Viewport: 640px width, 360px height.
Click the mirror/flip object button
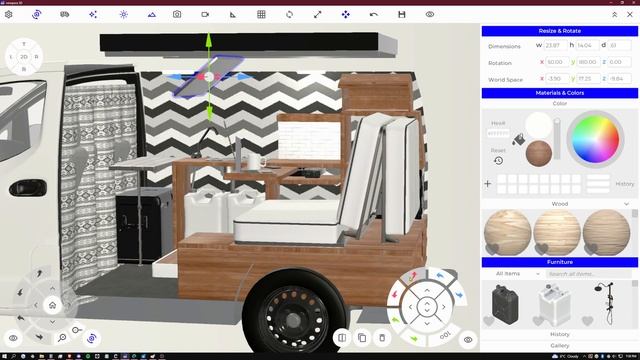(342, 338)
